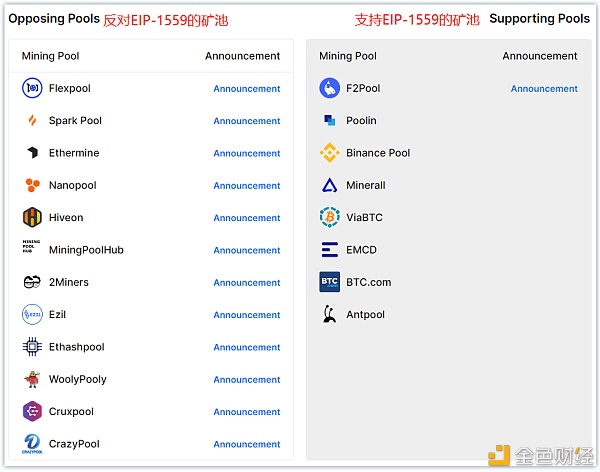Click 'Announcement' column header in Supporting table
600x472 pixels.
[x=540, y=56]
